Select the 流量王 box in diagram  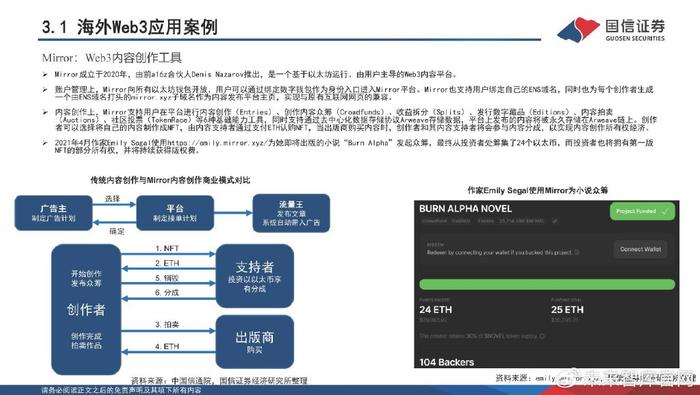(291, 213)
